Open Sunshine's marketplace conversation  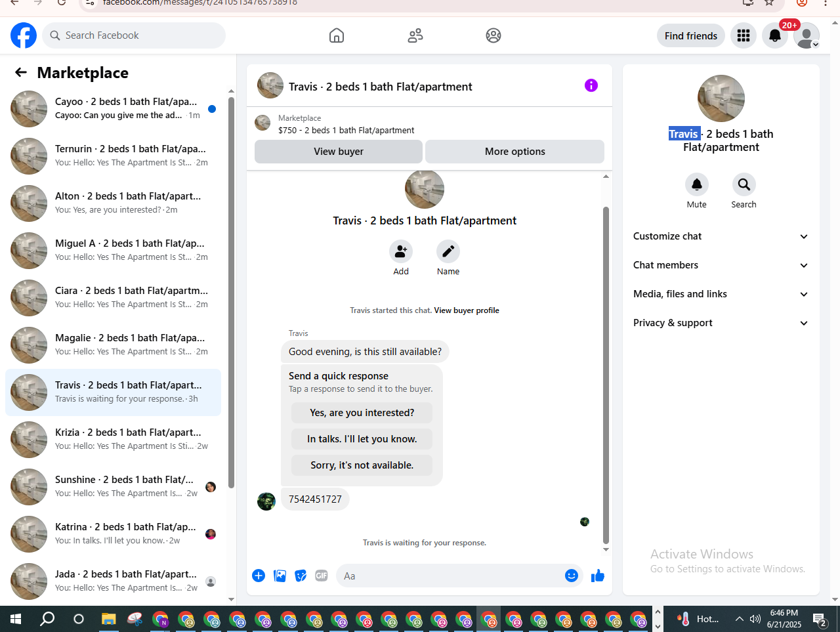(x=113, y=487)
